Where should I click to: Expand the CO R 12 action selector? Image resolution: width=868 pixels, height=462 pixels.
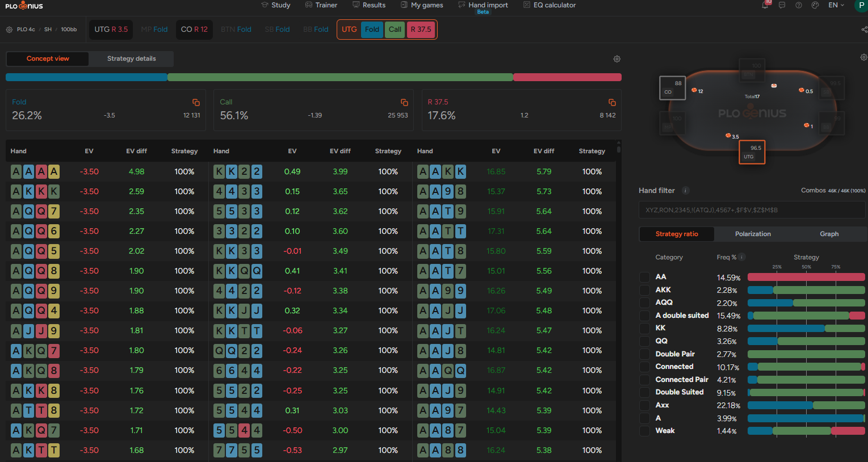(194, 30)
